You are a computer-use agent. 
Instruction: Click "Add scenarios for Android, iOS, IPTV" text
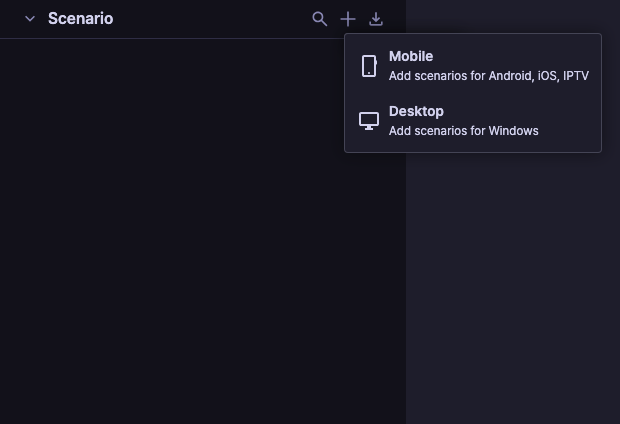pyautogui.click(x=488, y=76)
